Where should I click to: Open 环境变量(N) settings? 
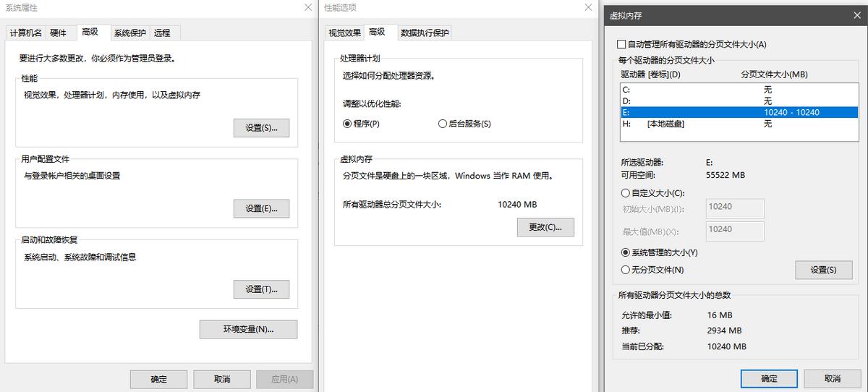coord(248,329)
